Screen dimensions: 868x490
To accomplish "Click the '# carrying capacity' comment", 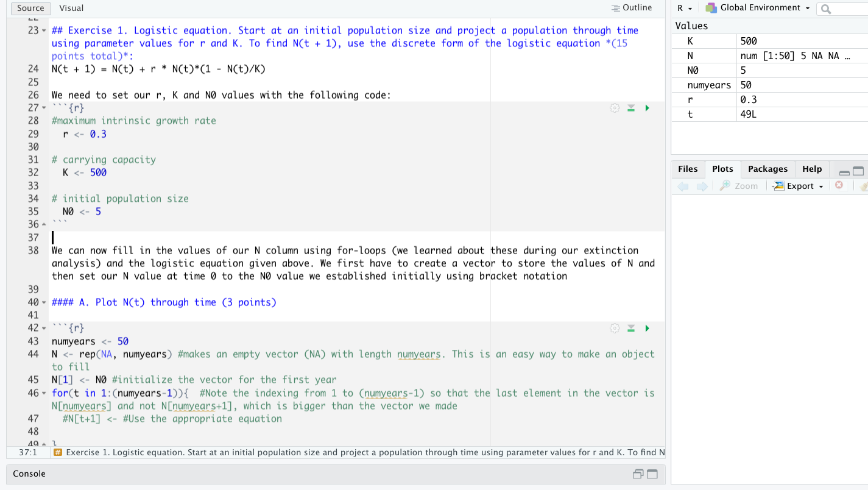I will [104, 160].
